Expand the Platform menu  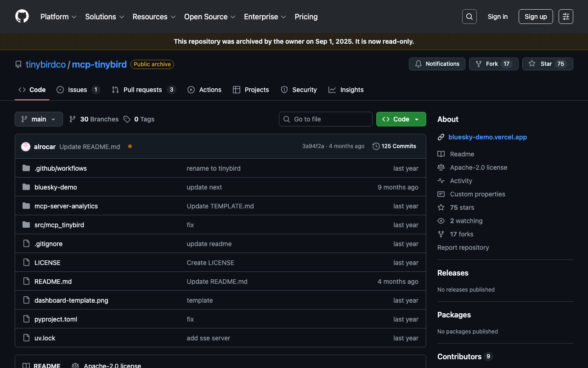pyautogui.click(x=58, y=17)
